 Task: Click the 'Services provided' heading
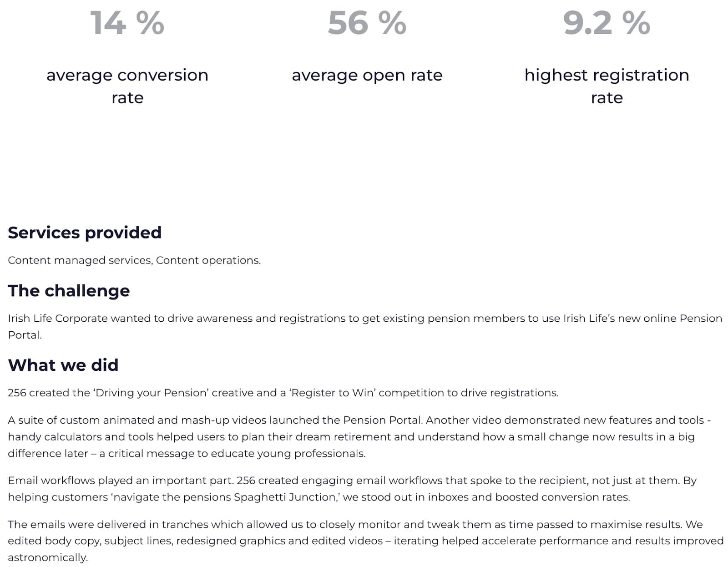85,233
